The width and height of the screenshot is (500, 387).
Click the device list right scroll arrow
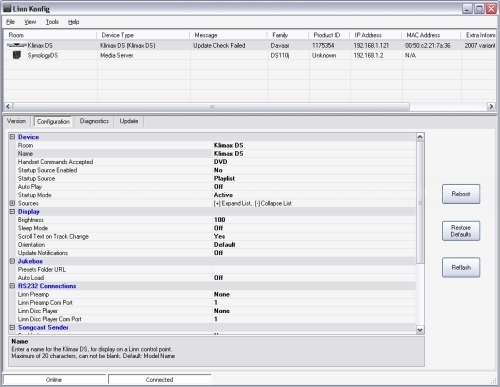pos(491,106)
